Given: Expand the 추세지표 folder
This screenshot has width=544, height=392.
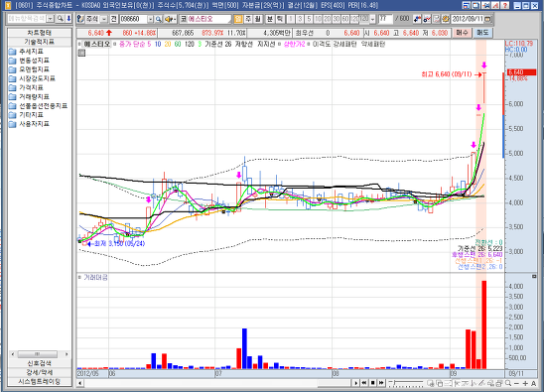Looking at the screenshot, I should pos(27,52).
